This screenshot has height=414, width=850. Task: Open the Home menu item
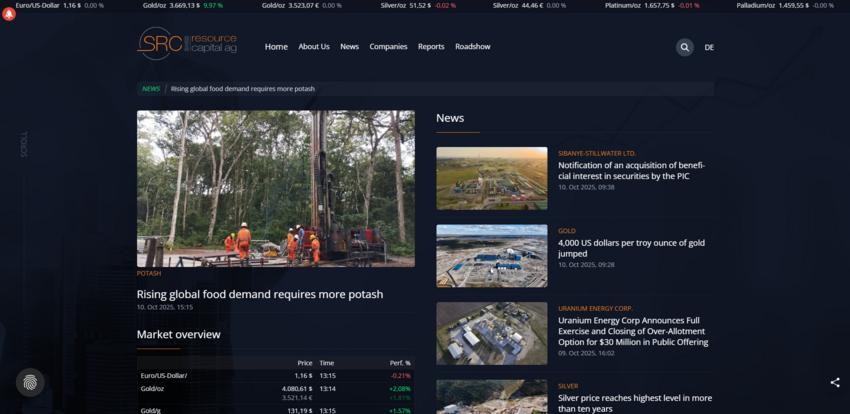point(276,47)
